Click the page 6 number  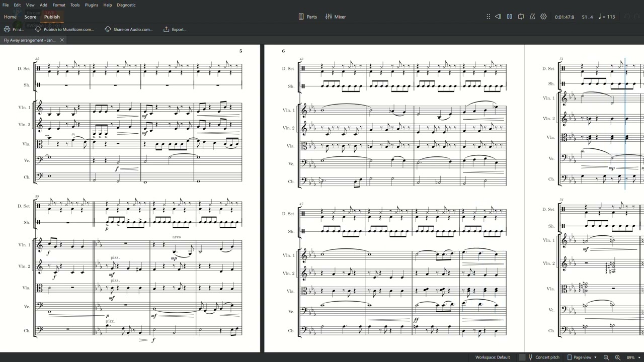point(283,51)
